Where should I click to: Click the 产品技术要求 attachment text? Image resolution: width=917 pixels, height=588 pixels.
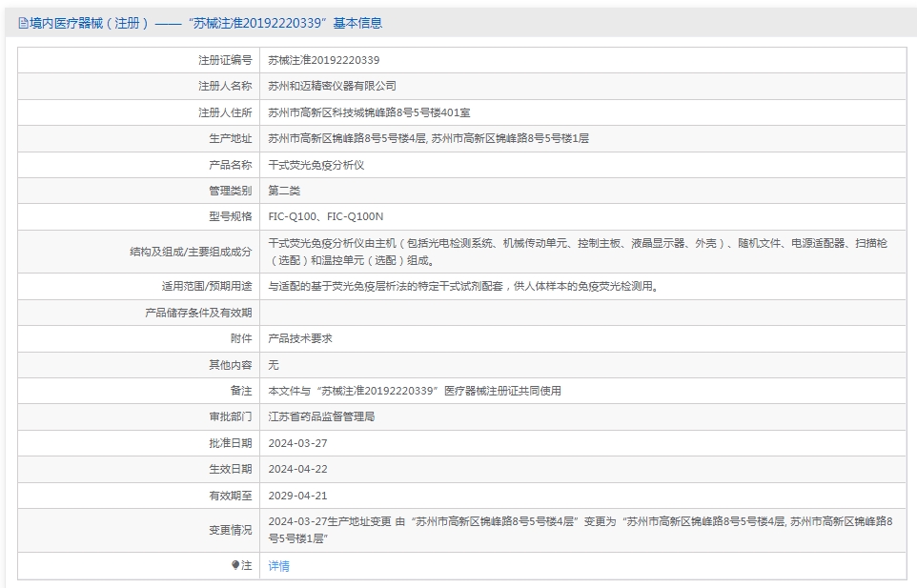[x=300, y=338]
